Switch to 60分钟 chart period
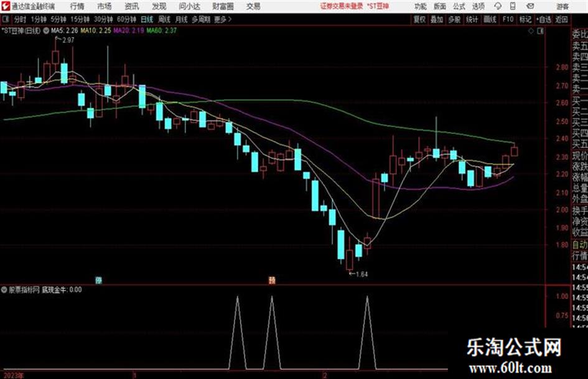 [126, 19]
